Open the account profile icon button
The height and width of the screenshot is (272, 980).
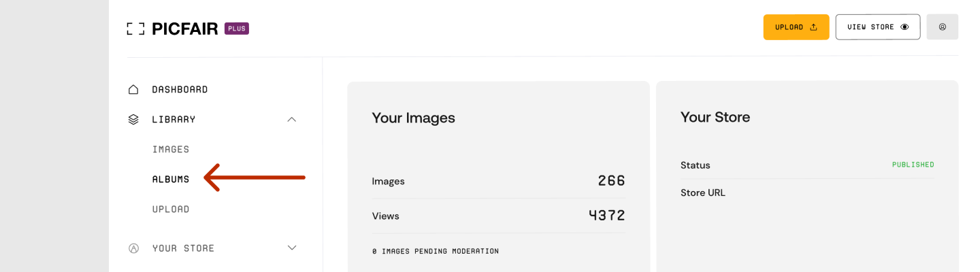coord(943,27)
